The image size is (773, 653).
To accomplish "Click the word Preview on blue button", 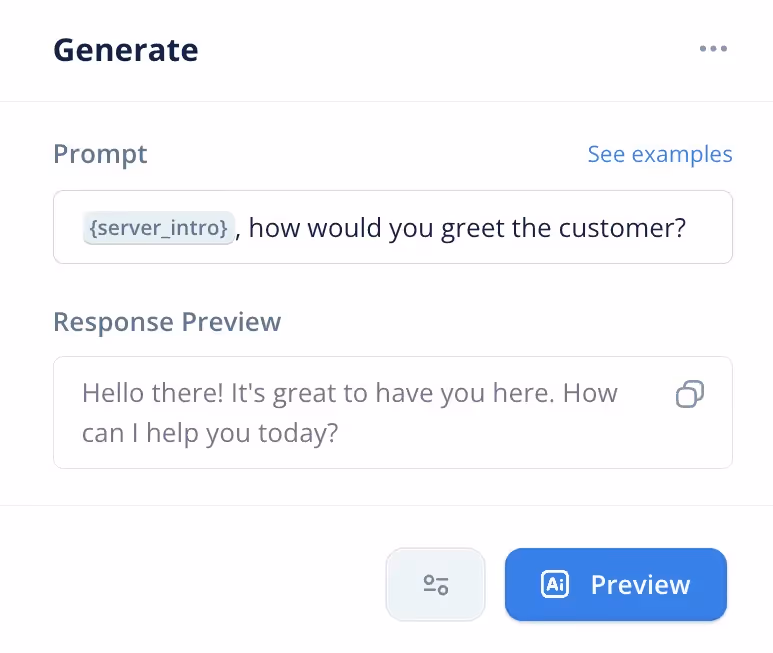I will tap(640, 585).
